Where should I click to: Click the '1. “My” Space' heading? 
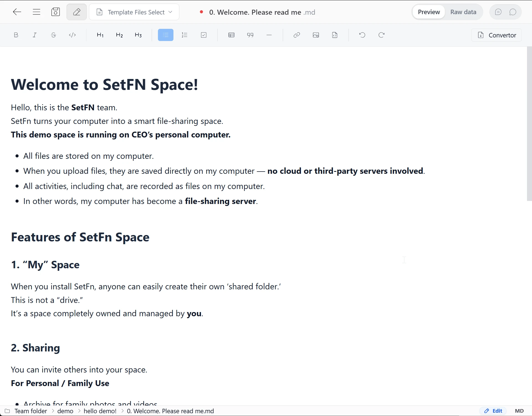(45, 265)
